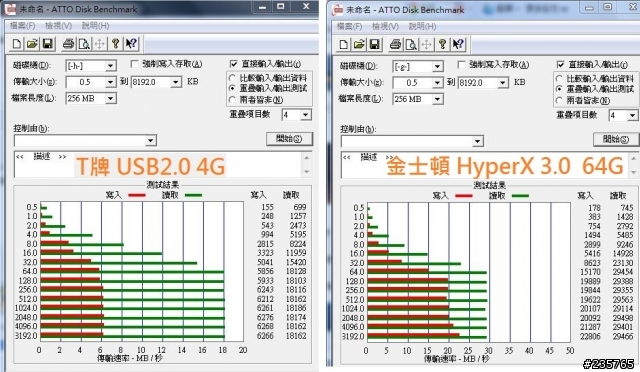Open drive [-g-] dropdown in right window

click(437, 67)
